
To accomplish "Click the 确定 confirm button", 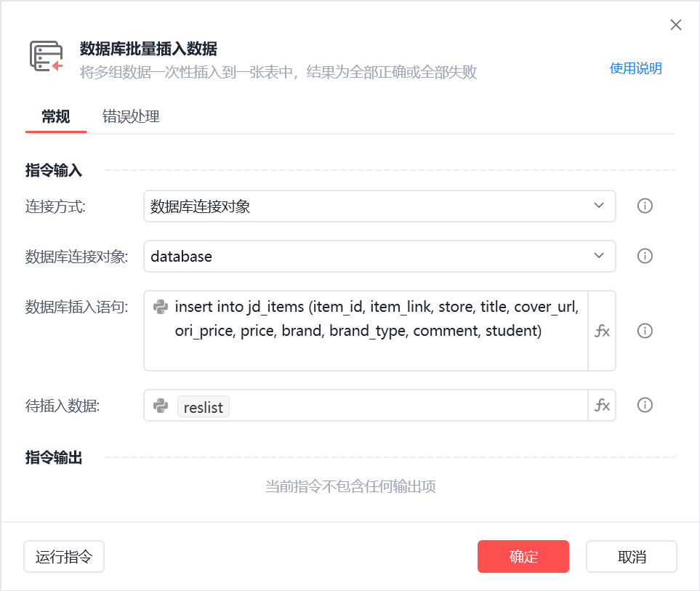I will click(x=523, y=556).
